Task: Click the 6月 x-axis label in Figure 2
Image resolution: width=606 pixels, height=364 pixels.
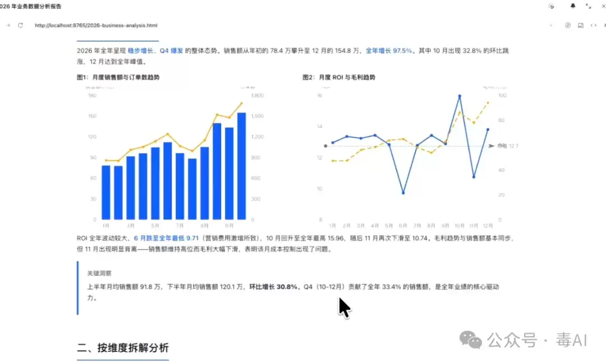Action: point(403,225)
